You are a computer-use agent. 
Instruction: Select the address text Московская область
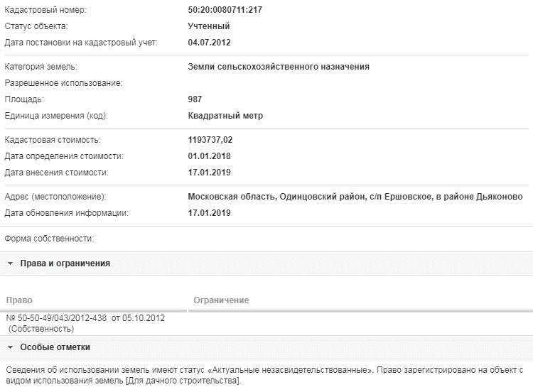(232, 197)
